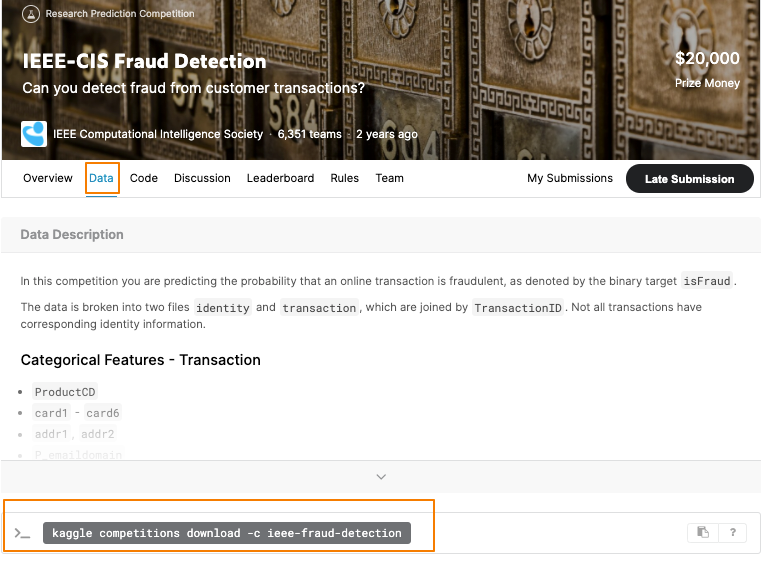Click the kaggle competitions download command text
This screenshot has width=774, height=562.
pos(226,533)
